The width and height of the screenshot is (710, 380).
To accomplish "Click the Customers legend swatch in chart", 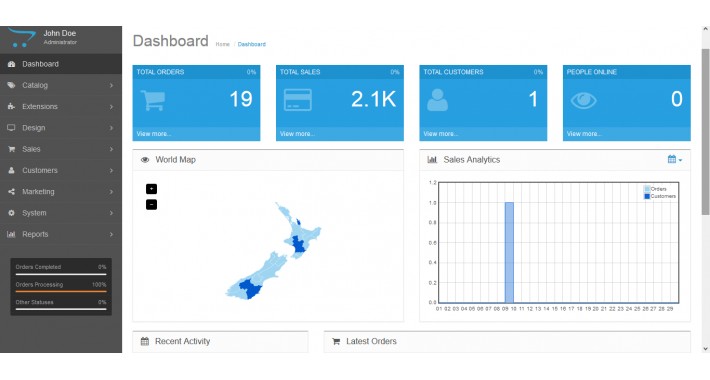I will [x=647, y=196].
